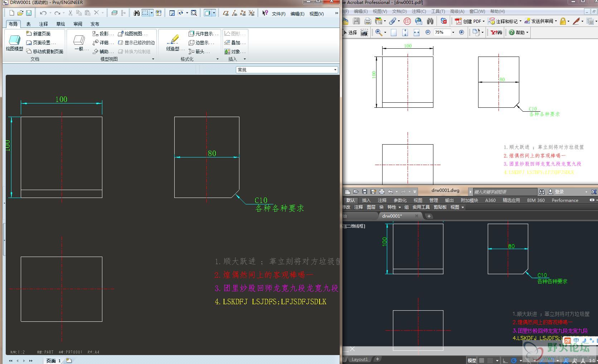The width and height of the screenshot is (598, 364).
Task: Click binoculars search icon in AutoCAD title bar
Action: pos(541,192)
